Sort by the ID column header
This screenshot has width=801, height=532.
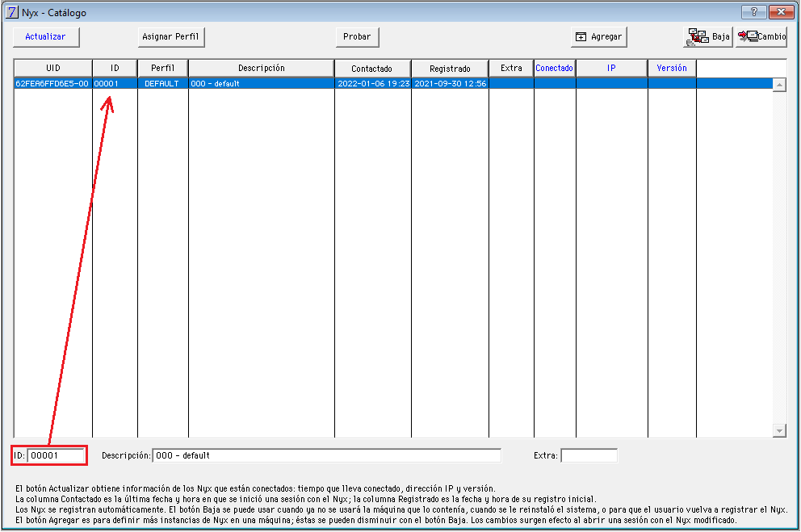115,68
